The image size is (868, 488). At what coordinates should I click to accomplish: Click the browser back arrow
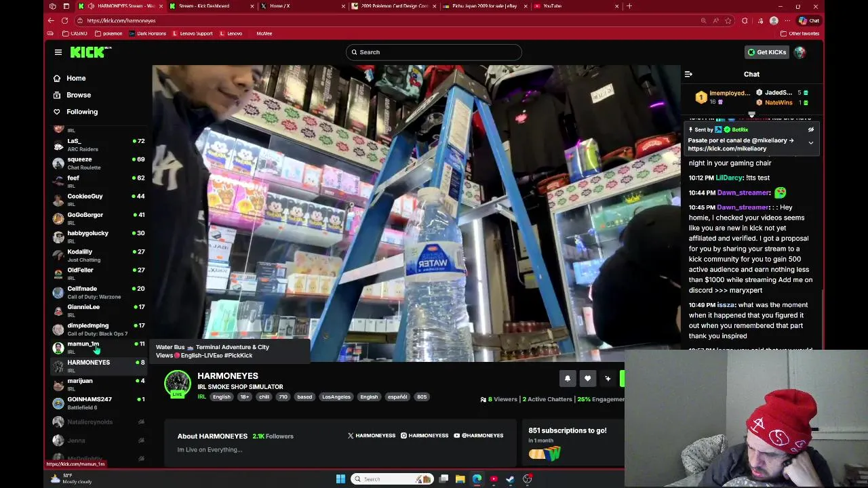coord(52,20)
